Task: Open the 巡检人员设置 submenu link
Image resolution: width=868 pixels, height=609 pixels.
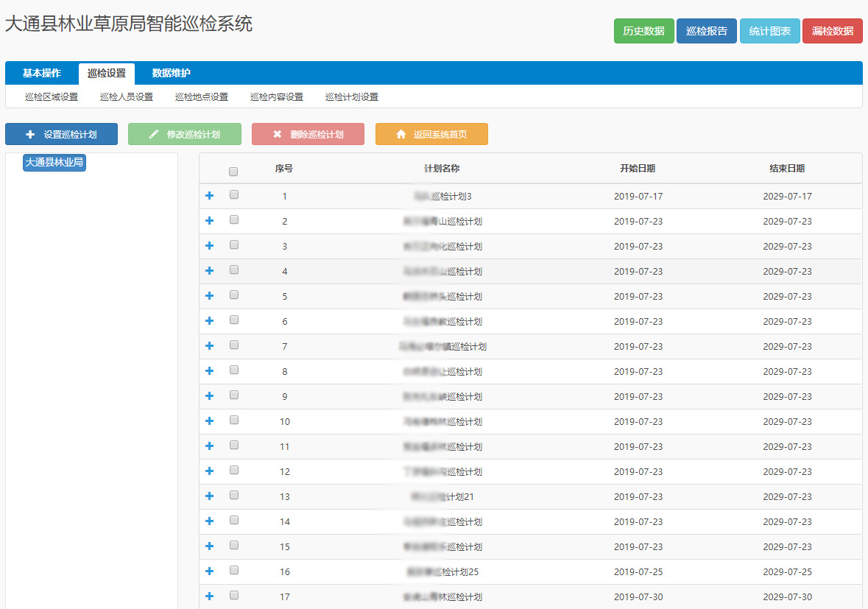Action: point(127,97)
